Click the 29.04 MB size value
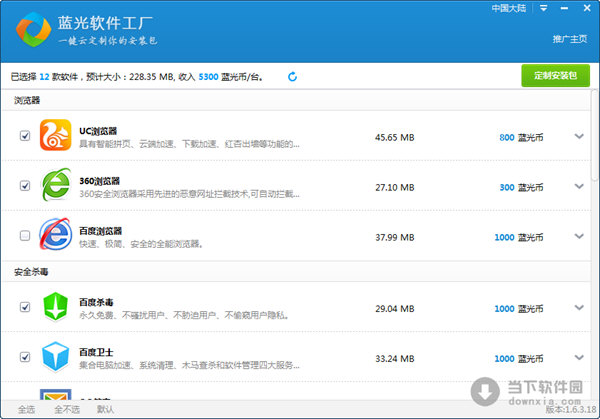 click(395, 308)
